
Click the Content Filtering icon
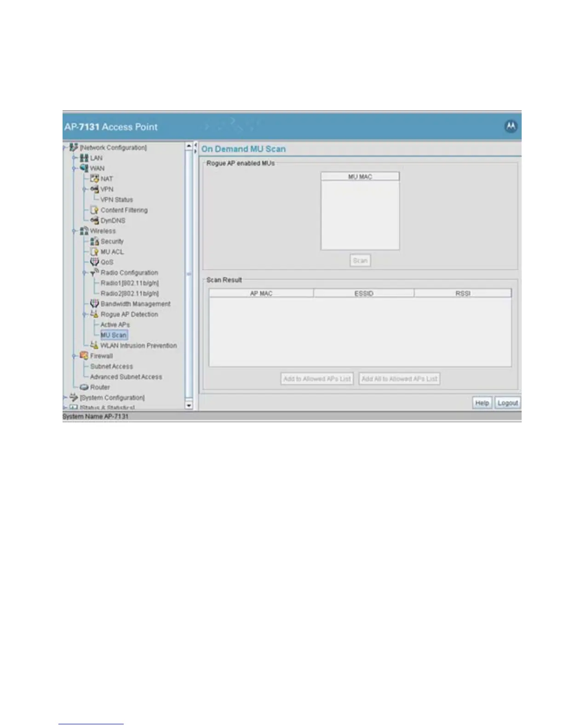(x=95, y=210)
